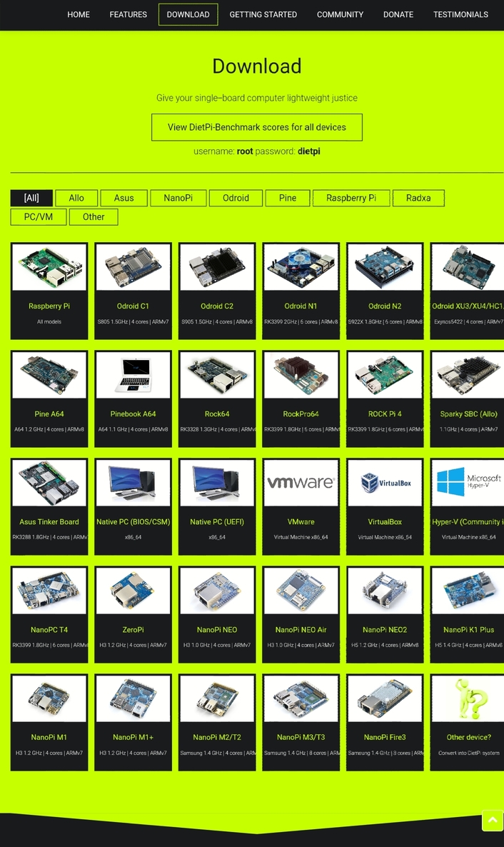
Task: Click the NanoPi M1 board image
Action: click(x=49, y=698)
